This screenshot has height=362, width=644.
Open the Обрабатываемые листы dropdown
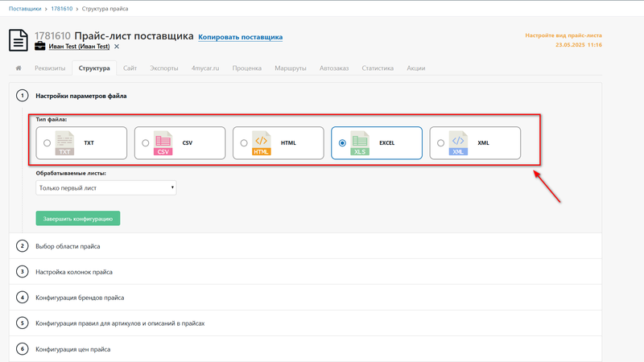[x=106, y=187]
